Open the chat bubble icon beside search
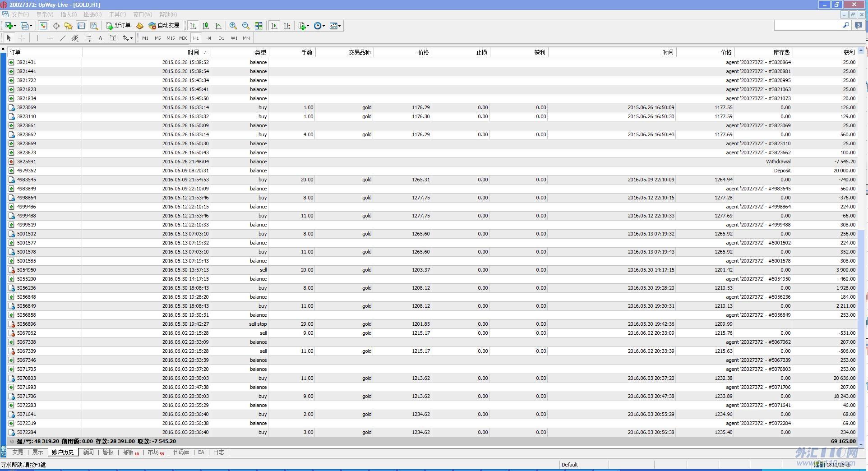The image size is (868, 471). tap(859, 25)
